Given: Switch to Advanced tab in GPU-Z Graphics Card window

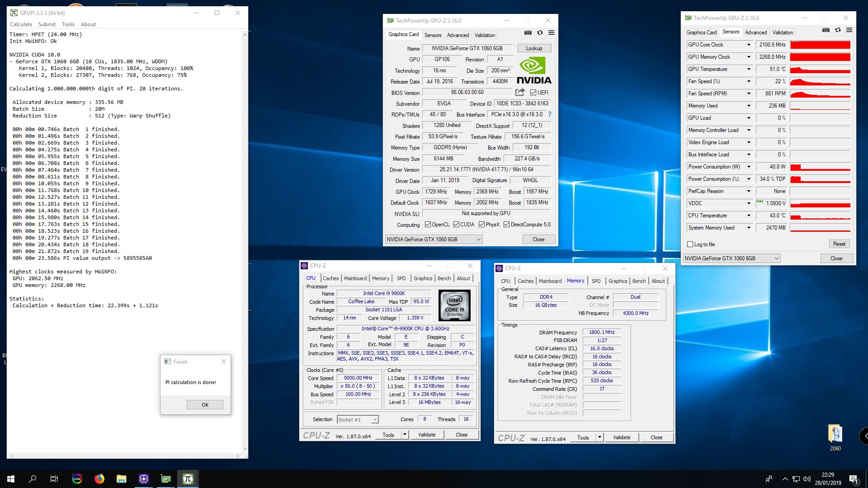Looking at the screenshot, I should 458,35.
